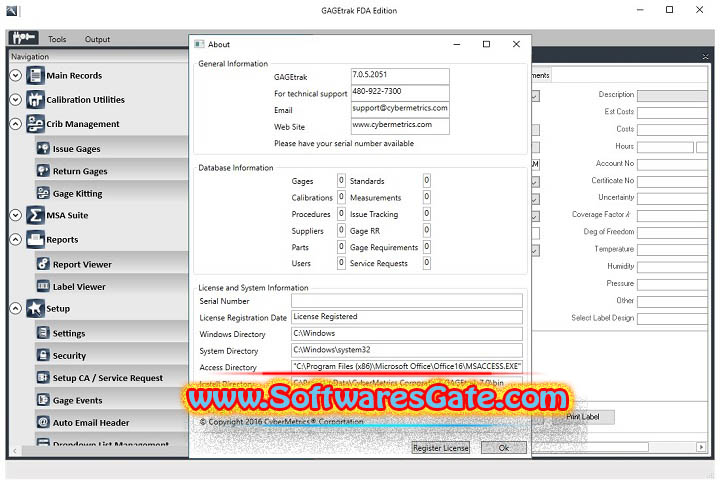Expand the Main Records section
This screenshot has height=480, width=720.
(16, 75)
